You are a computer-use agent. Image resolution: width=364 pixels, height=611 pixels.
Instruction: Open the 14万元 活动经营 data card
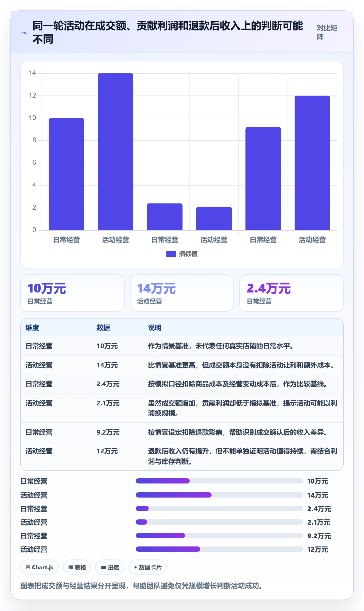(x=182, y=293)
